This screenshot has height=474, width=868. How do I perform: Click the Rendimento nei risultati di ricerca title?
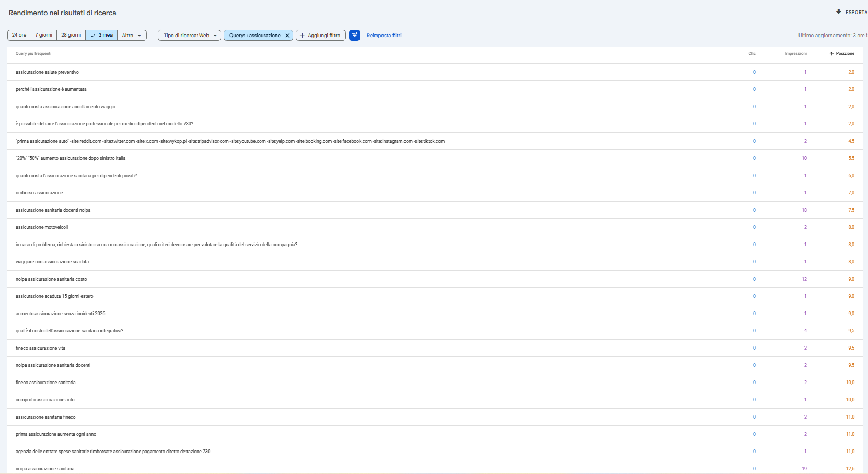(x=63, y=13)
